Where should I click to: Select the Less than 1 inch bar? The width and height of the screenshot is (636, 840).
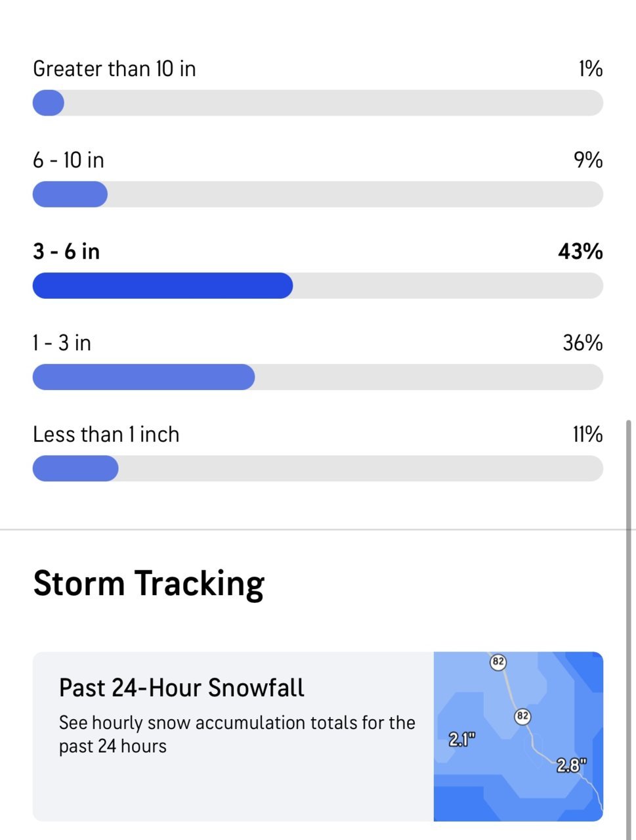point(318,468)
